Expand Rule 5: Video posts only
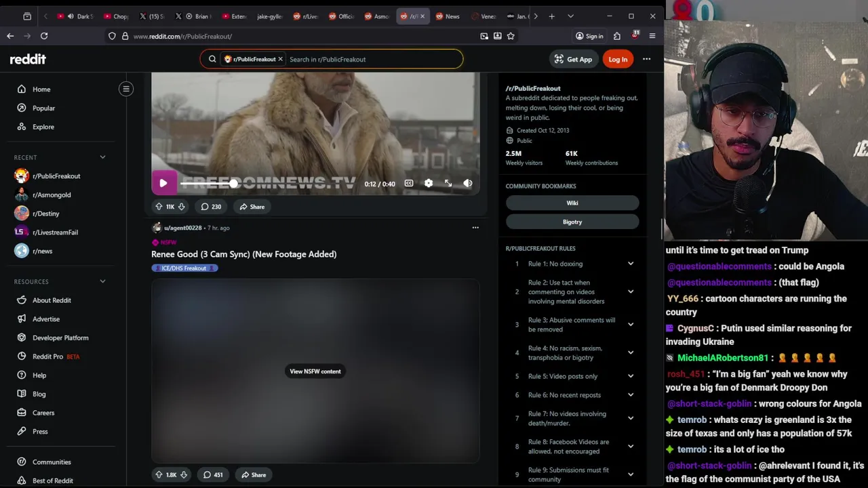Screen dimensions: 868x488 (x=631, y=376)
